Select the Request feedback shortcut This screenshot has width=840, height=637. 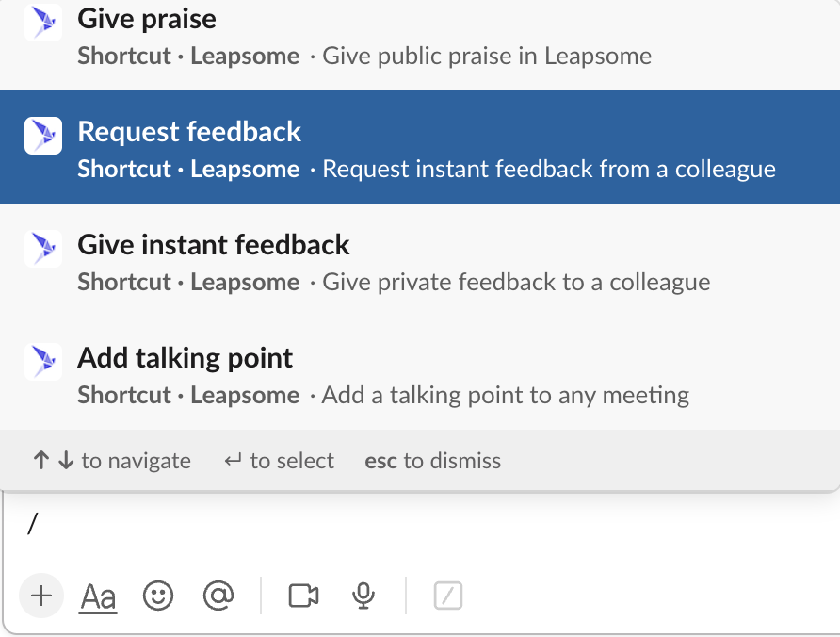point(189,132)
